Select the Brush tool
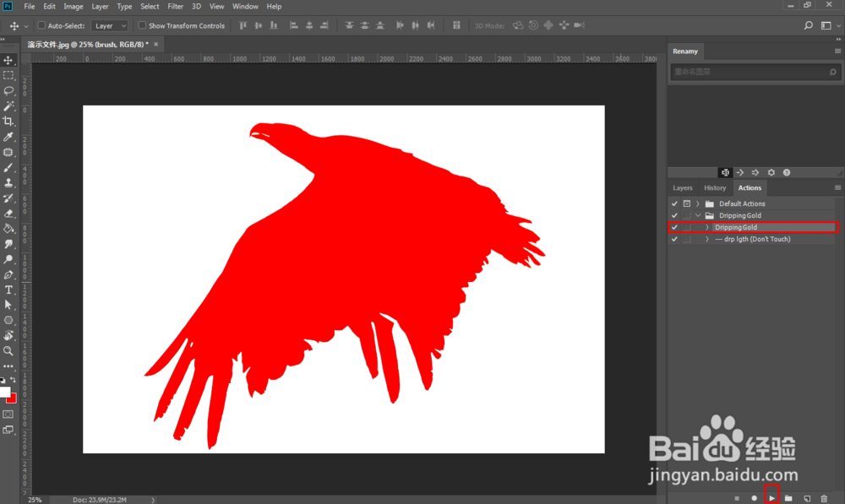The width and height of the screenshot is (845, 504). click(8, 168)
